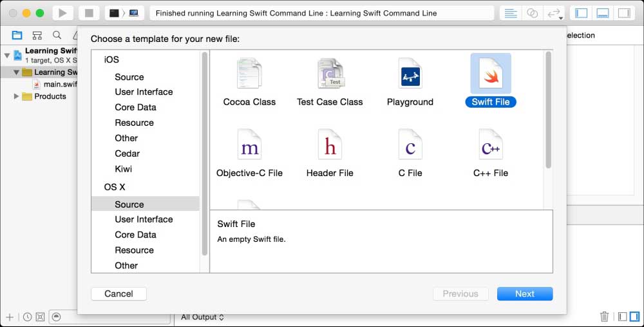This screenshot has width=644, height=327.
Task: Select OS X User Interface category
Action: (144, 219)
